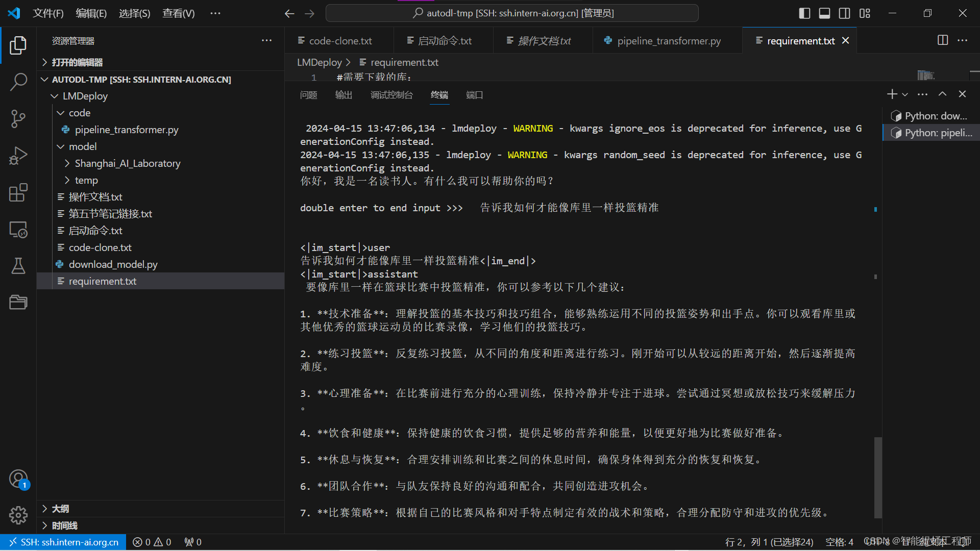Expand the Shanghai_AI_Laboratory folder
Image resolution: width=980 pixels, height=551 pixels.
[x=67, y=163]
